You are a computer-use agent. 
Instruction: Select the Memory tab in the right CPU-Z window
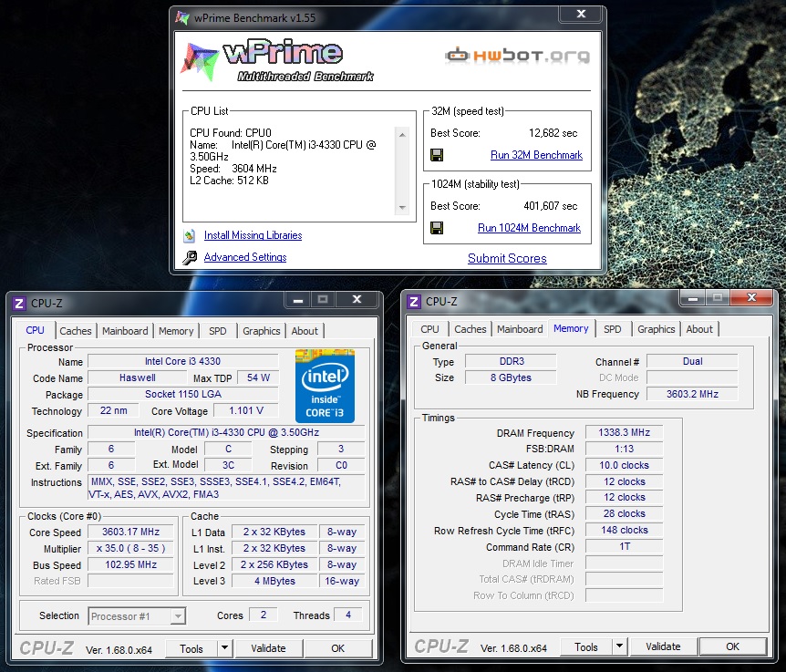[571, 328]
